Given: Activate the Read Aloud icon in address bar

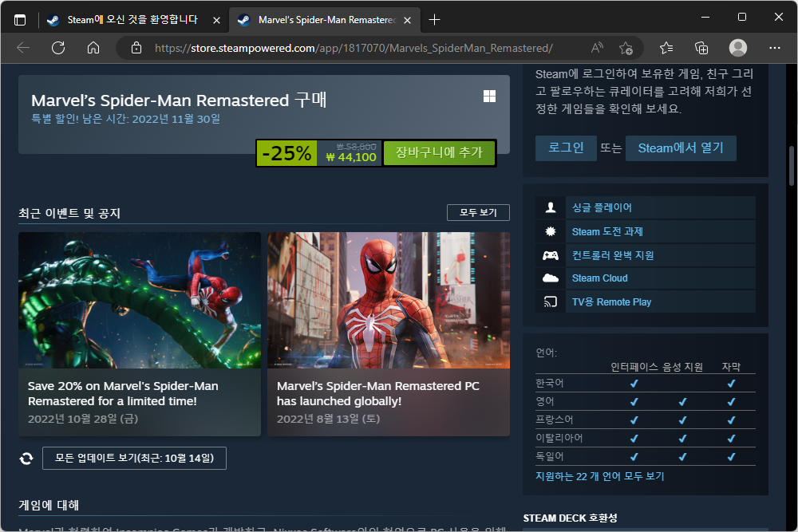Looking at the screenshot, I should click(597, 48).
